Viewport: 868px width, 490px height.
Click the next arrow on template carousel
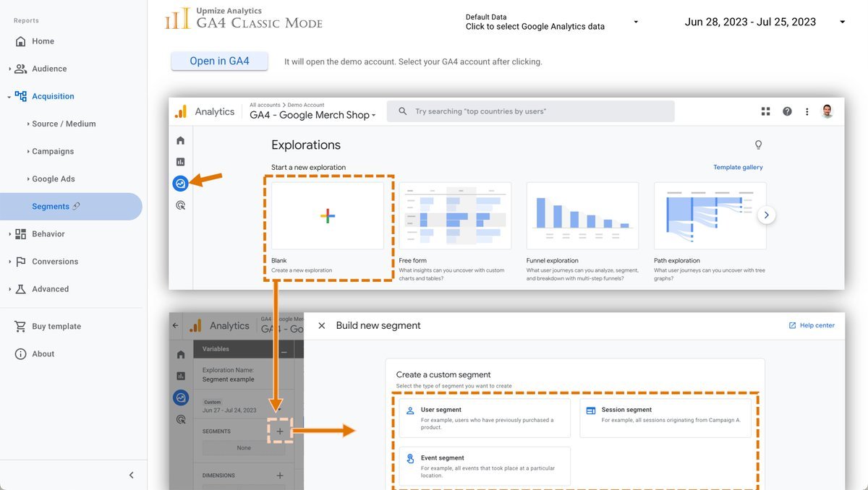point(767,215)
